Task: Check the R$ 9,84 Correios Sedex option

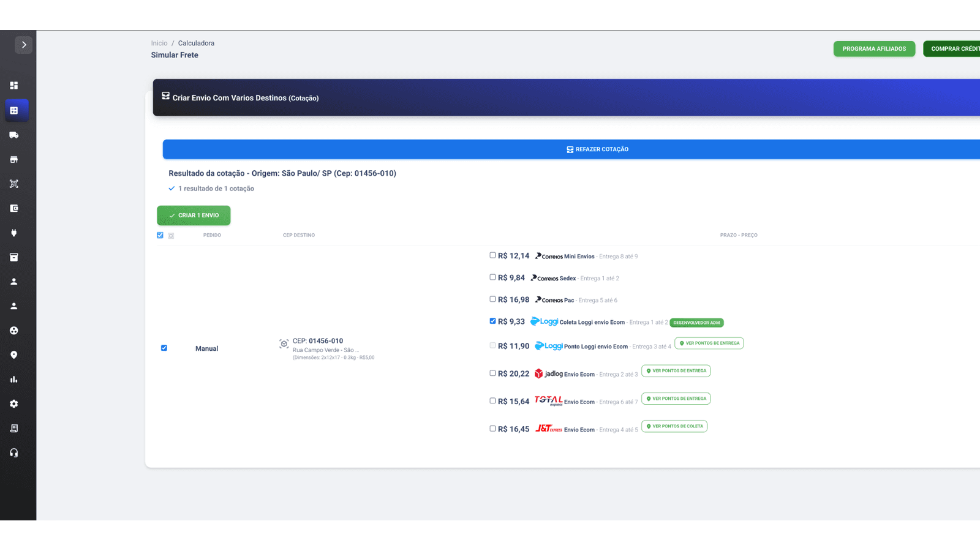Action: tap(492, 277)
